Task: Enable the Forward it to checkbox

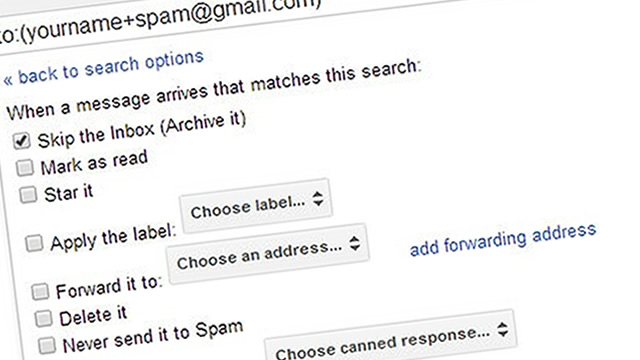Action: (40, 291)
